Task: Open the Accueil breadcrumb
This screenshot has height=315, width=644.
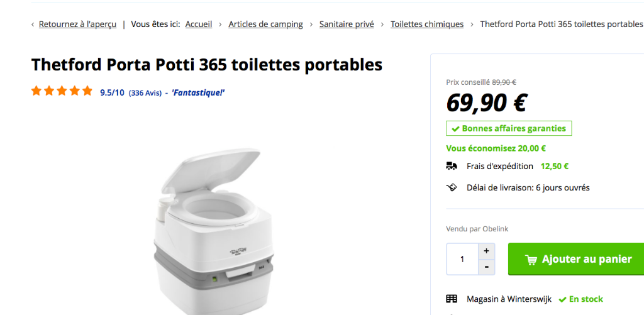Action: 199,25
